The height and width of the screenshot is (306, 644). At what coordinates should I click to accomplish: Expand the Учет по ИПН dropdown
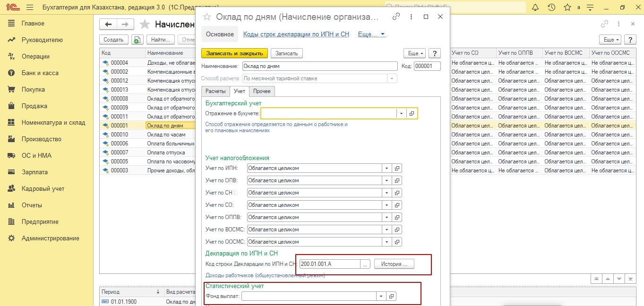coord(386,168)
